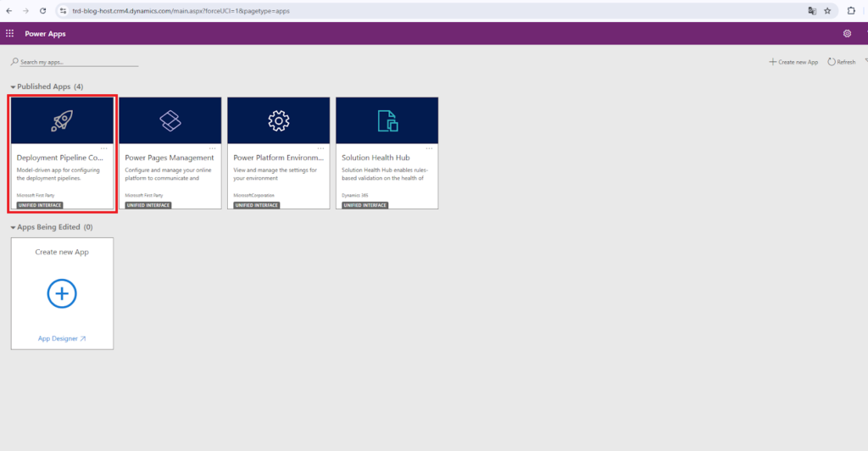Collapse the Apps Being Edited section

point(13,227)
